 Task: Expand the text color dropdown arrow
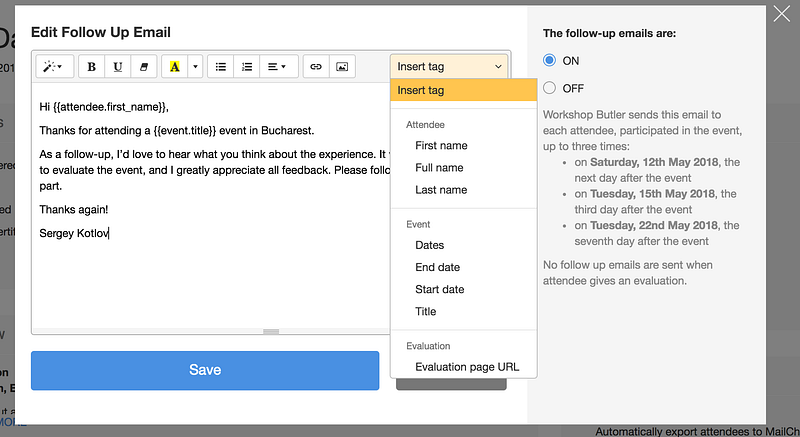click(x=195, y=67)
